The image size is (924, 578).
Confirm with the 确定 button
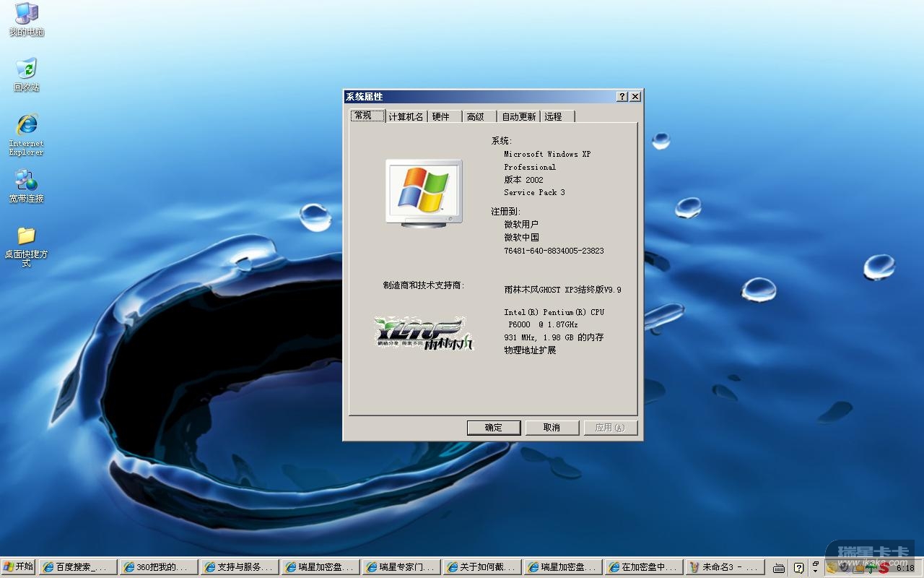click(x=494, y=428)
